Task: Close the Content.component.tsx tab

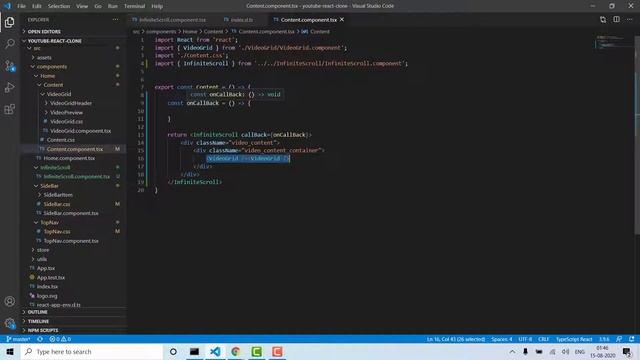Action: [x=342, y=20]
